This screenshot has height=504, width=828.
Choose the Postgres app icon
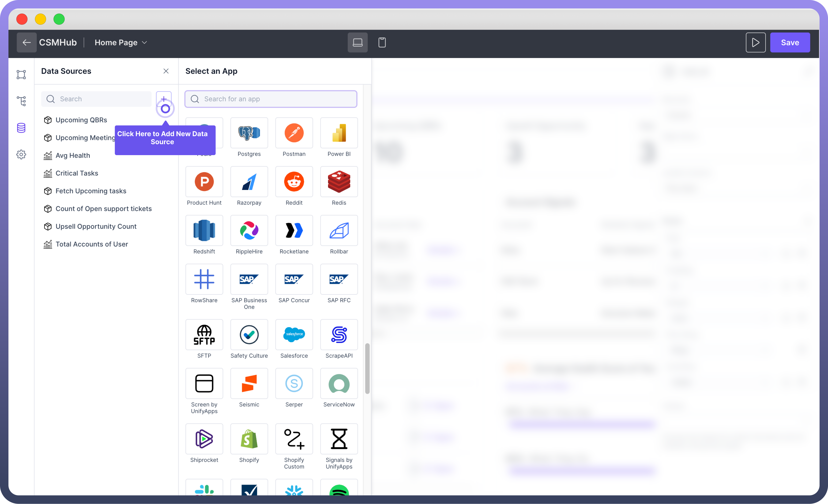[x=249, y=133]
